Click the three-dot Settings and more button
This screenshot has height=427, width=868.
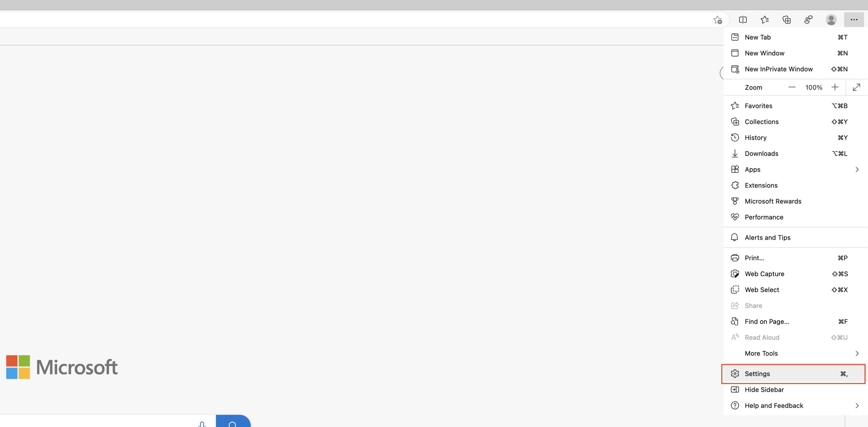(x=854, y=20)
